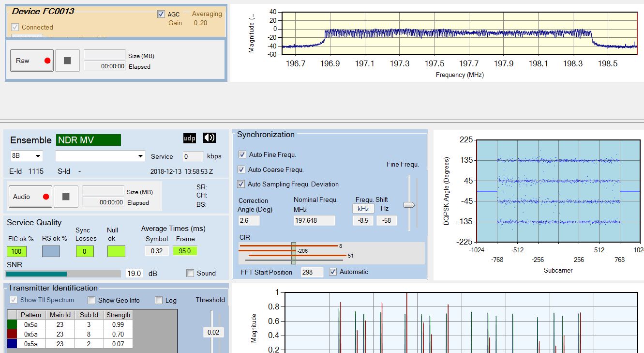Click the green color swatch in TII table
The image size is (644, 353).
pyautogui.click(x=13, y=324)
